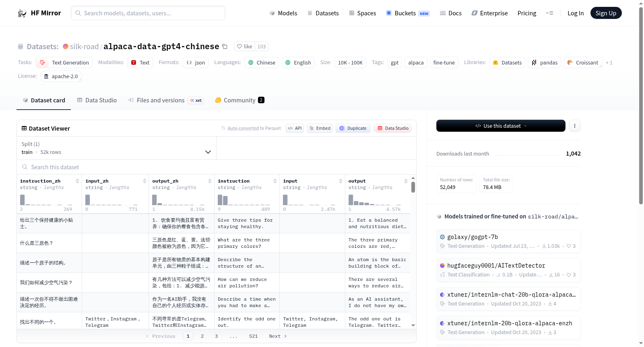Open Spaces in the top navigation
Screen dimensions: 644x347
pos(363,13)
